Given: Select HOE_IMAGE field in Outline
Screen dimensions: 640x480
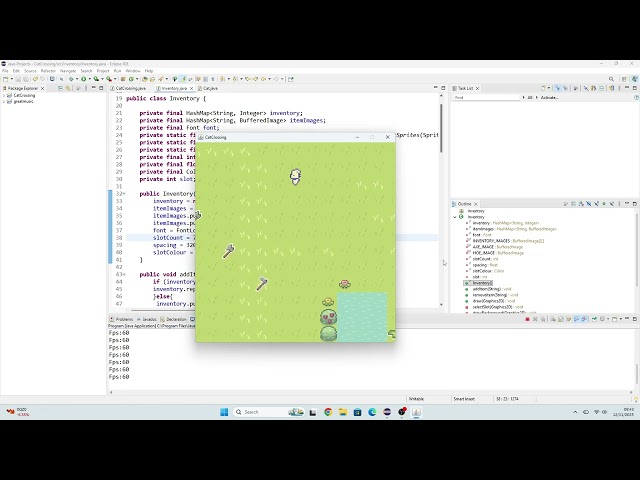Looking at the screenshot, I should tap(498, 253).
